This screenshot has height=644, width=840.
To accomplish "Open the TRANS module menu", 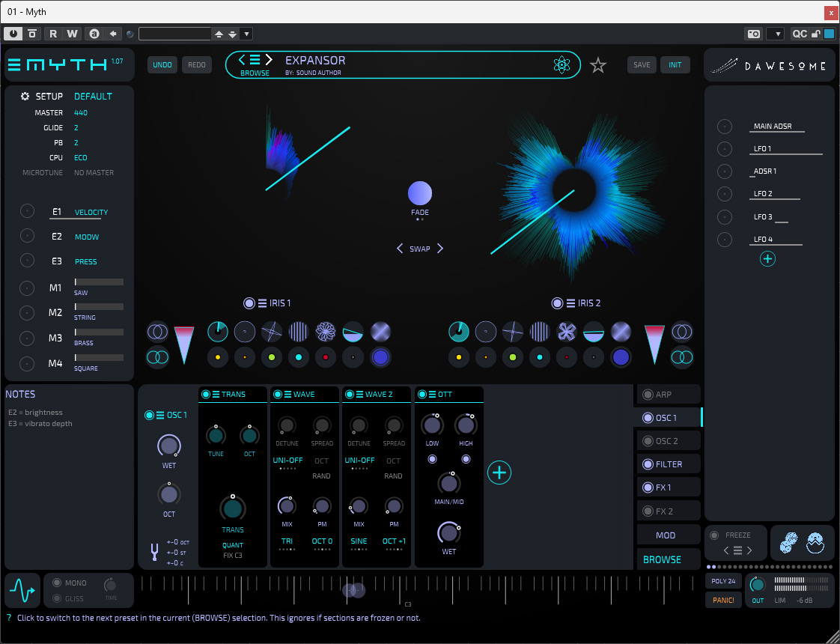I will [x=216, y=395].
